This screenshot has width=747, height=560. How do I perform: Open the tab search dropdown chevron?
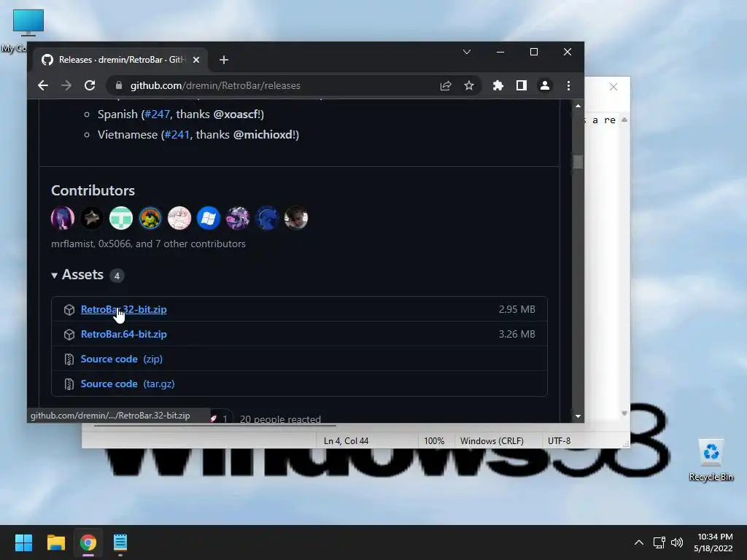[467, 52]
